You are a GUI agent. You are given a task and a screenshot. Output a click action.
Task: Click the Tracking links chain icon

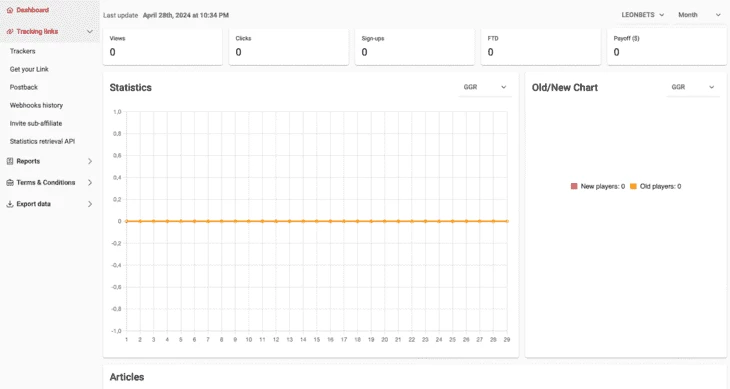point(10,32)
